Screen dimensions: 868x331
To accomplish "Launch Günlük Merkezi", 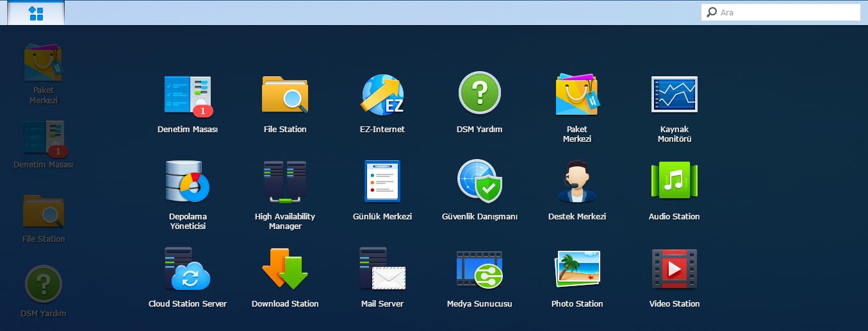I will pyautogui.click(x=382, y=182).
